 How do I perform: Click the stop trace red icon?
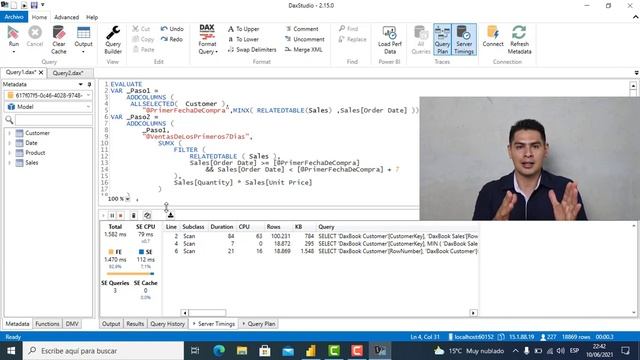point(120,215)
